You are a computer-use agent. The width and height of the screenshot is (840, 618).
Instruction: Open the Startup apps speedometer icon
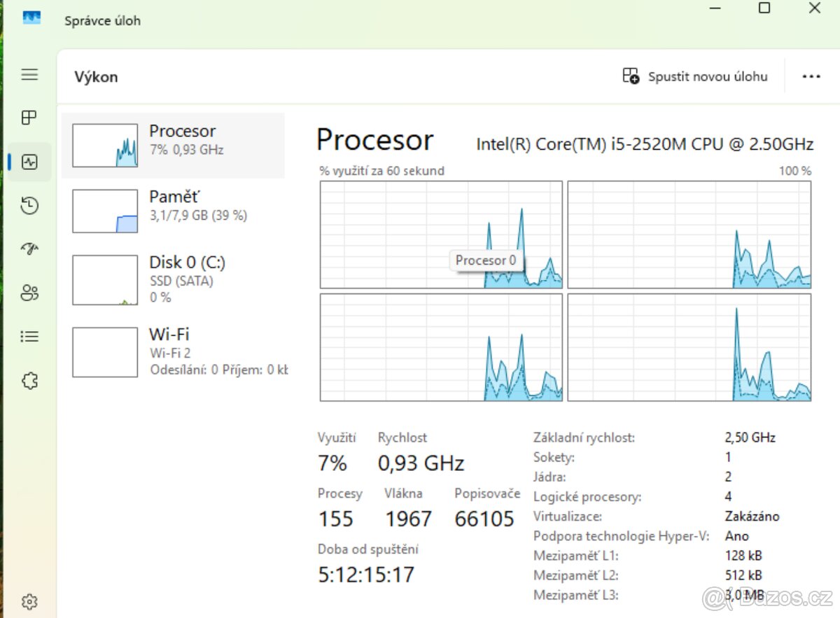29,248
